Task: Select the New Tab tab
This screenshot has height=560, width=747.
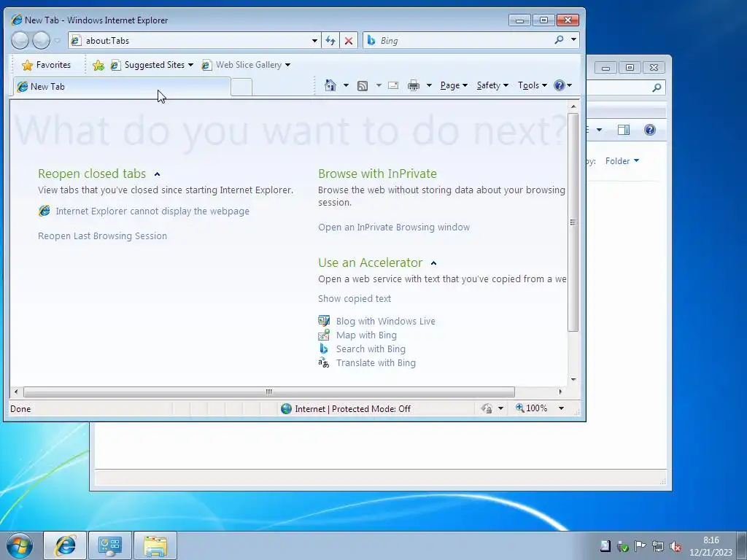Action: click(122, 87)
